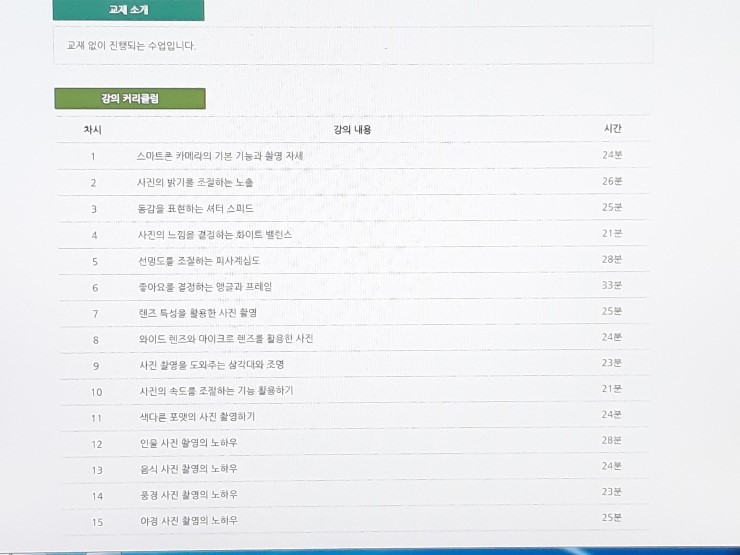Viewport: 740px width, 555px height.
Task: Open lecture 사진 촬영을 도와주는 삼각대와 조명
Action: (x=212, y=364)
